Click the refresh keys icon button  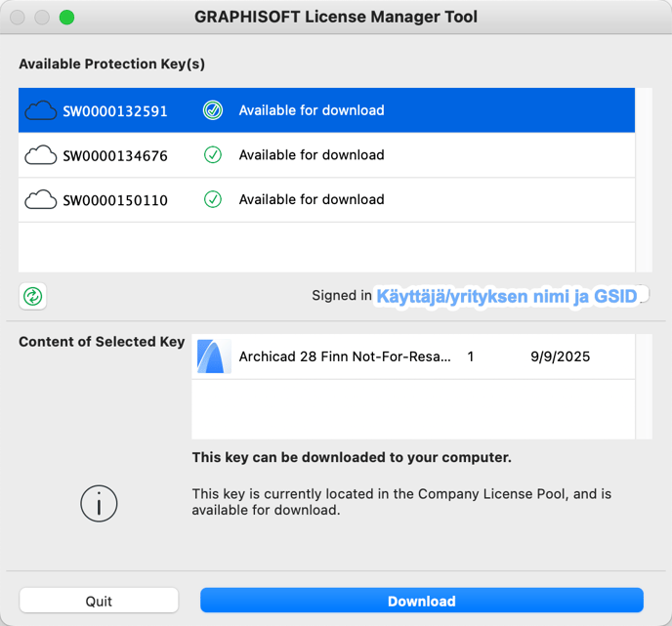(x=32, y=296)
